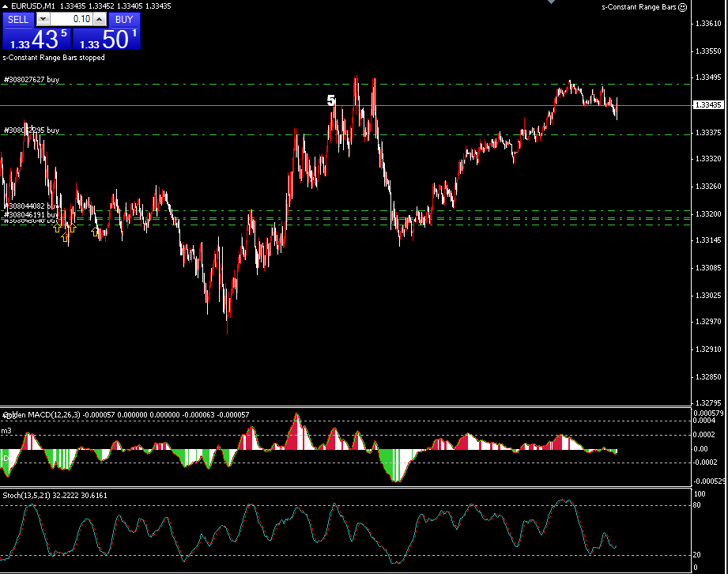This screenshot has width=728, height=574.
Task: Click price scale value 1.33320
Action: tap(708, 159)
